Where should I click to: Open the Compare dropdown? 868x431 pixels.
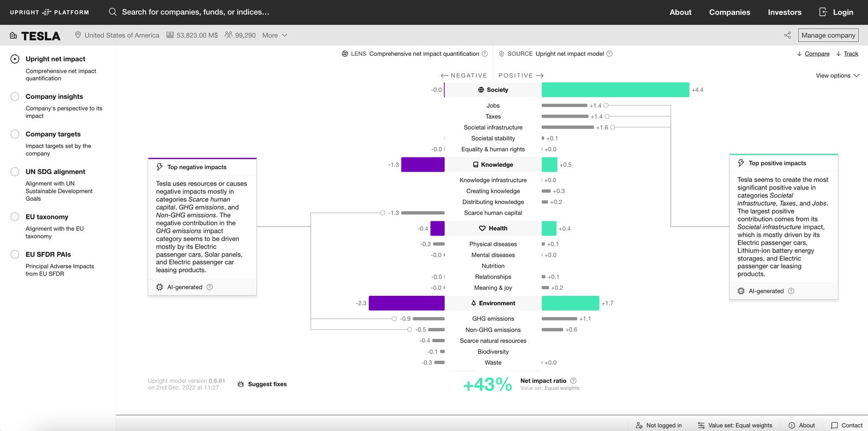point(813,54)
